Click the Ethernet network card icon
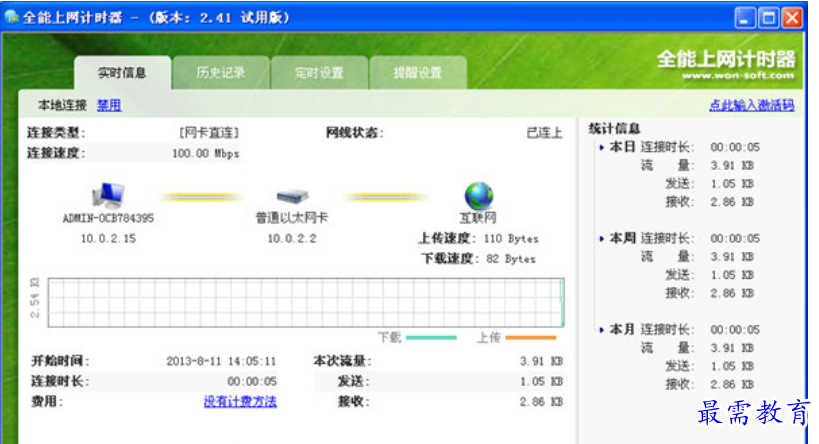Screen dimensions: 819x444 [x=292, y=196]
